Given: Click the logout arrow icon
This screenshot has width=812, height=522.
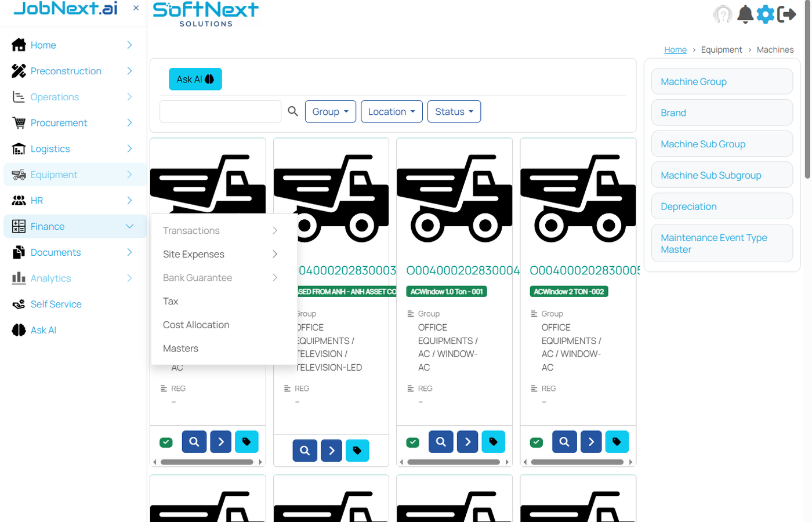Looking at the screenshot, I should click(786, 14).
